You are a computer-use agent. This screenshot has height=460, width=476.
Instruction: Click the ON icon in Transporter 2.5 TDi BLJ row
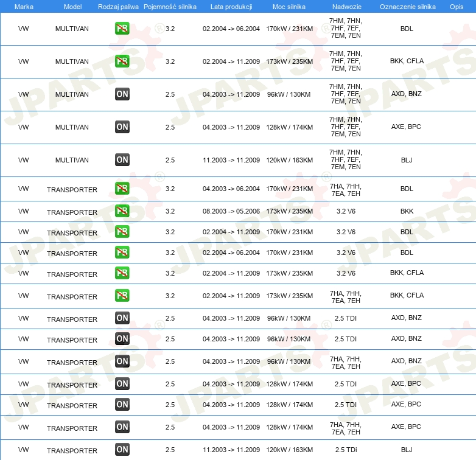(122, 450)
